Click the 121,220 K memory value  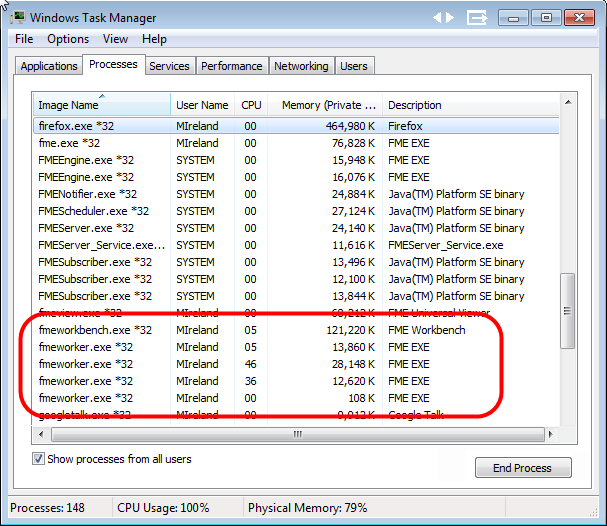click(x=351, y=330)
